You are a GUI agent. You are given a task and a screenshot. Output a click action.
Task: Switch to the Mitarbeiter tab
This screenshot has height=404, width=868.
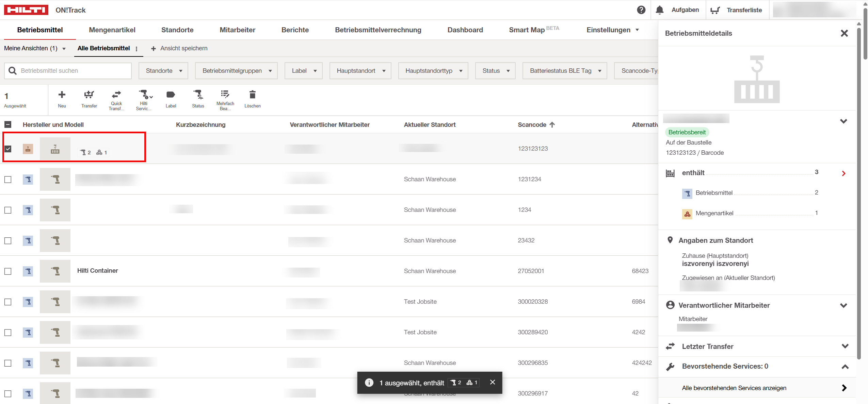(237, 30)
